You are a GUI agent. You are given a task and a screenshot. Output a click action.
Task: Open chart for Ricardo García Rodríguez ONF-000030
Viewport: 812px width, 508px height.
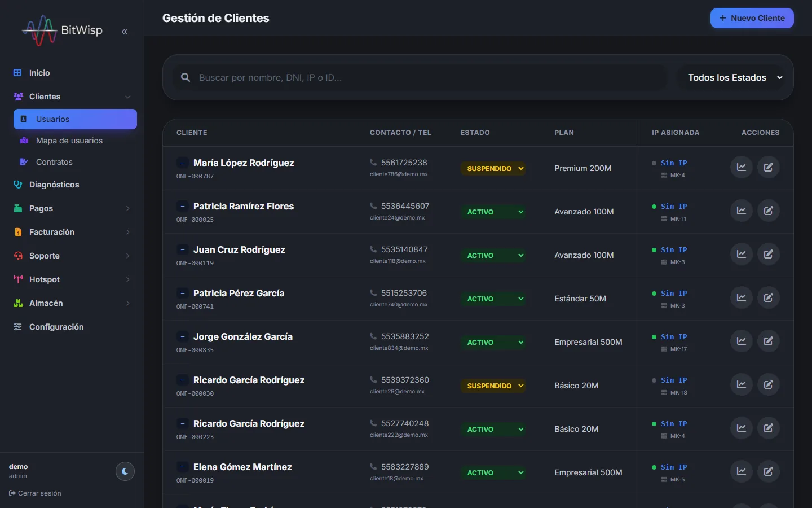pos(742,384)
